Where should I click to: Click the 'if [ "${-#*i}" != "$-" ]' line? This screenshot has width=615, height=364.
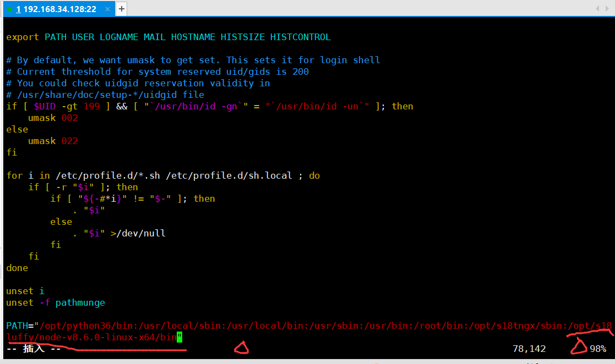pyautogui.click(x=133, y=198)
